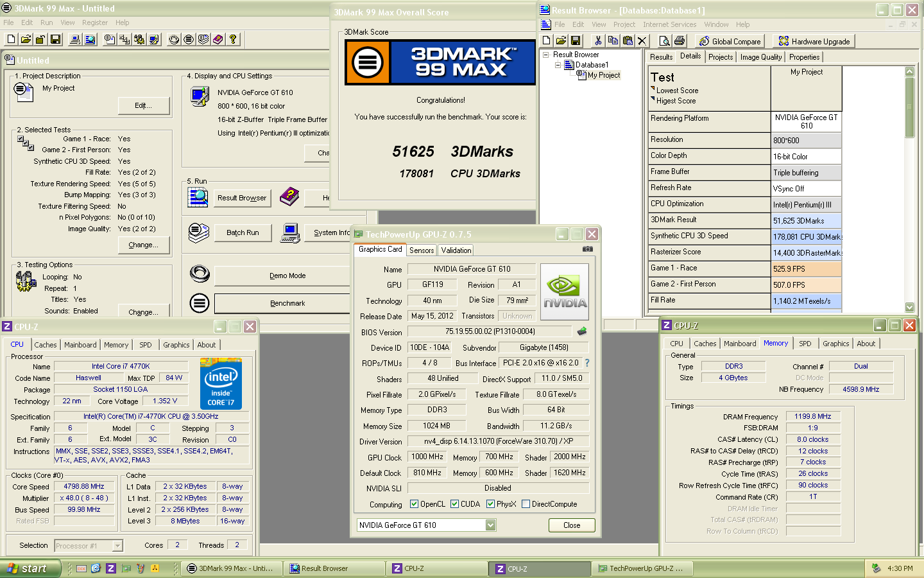Click the demo mode ring toolbar icon

(x=174, y=40)
